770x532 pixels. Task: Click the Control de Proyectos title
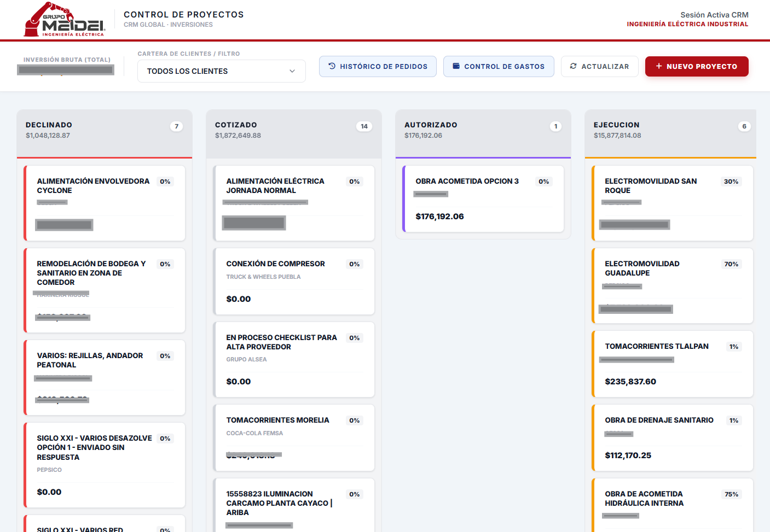click(184, 15)
